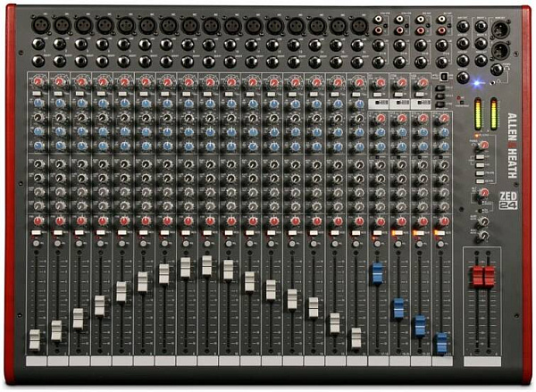The width and height of the screenshot is (536, 392).
Task: Select the channel 16 XLR mic input
Action: [x=359, y=26]
